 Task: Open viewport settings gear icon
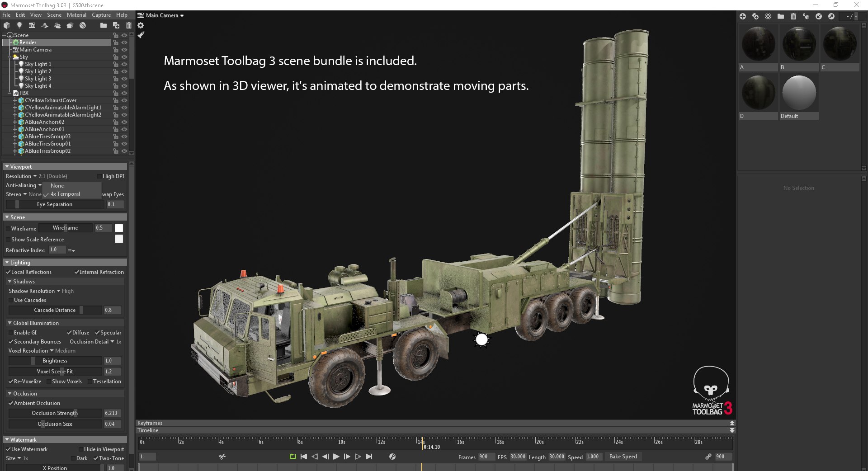141,25
